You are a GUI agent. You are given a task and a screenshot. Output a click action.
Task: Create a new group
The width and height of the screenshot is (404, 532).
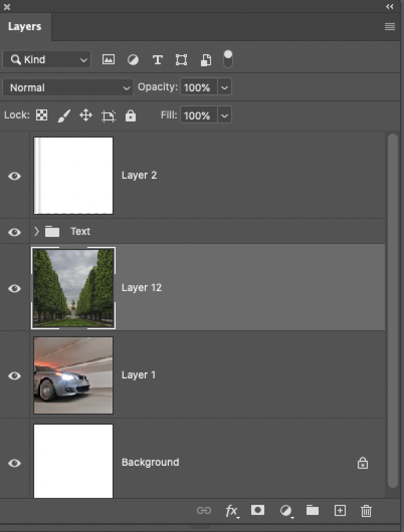click(312, 510)
